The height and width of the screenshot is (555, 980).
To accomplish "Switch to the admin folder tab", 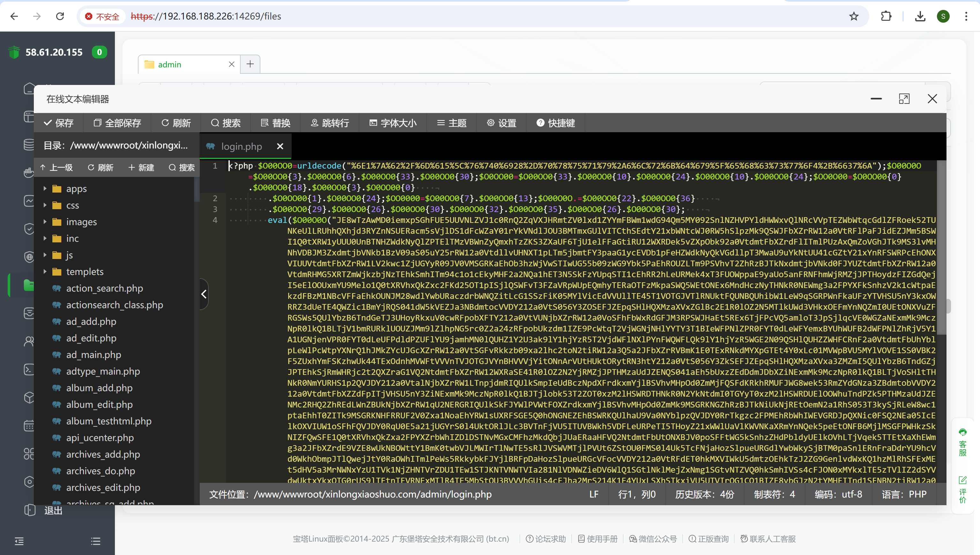I will (170, 65).
